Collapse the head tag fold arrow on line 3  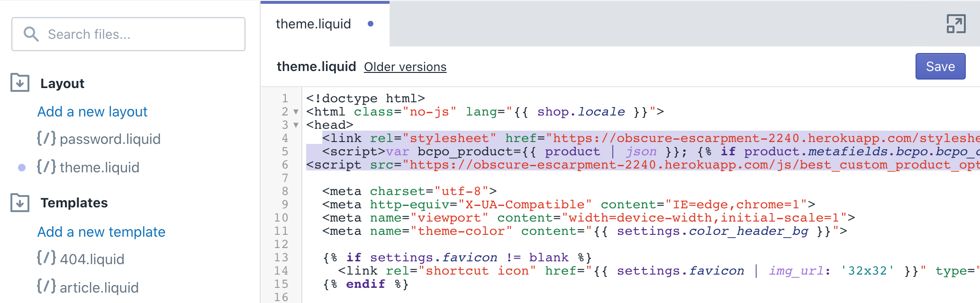point(296,125)
